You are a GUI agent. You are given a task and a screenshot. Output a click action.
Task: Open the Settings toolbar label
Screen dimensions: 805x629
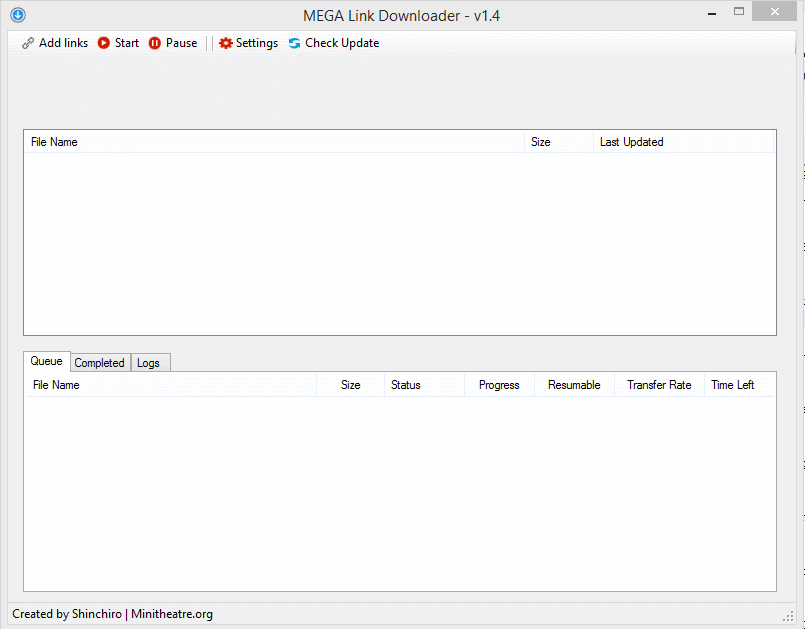click(257, 43)
